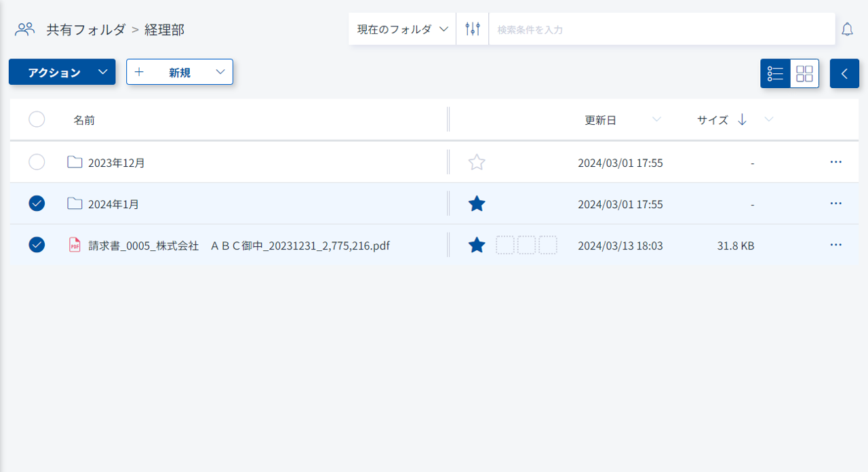Unstar the 2024年1月 folder
Viewport: 868px width, 472px height.
click(477, 203)
